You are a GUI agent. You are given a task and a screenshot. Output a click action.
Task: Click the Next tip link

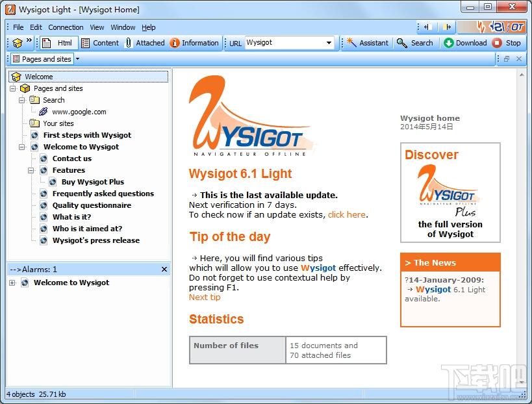point(205,297)
